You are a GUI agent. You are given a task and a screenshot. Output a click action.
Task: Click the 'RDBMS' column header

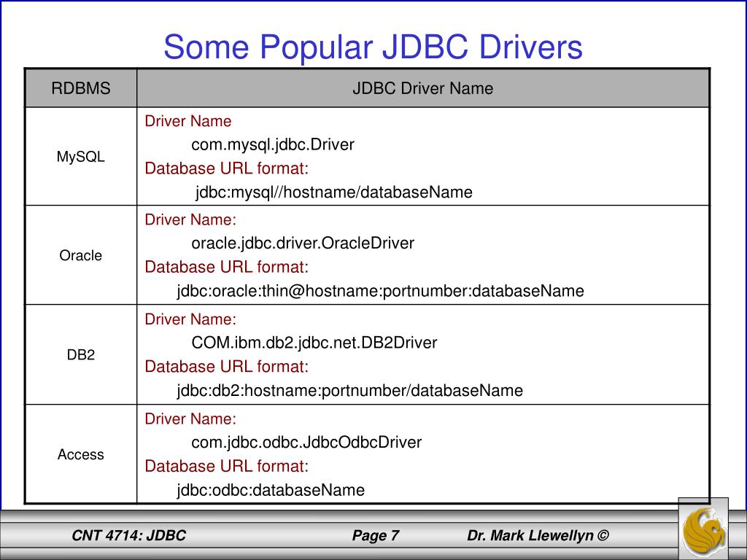(81, 88)
